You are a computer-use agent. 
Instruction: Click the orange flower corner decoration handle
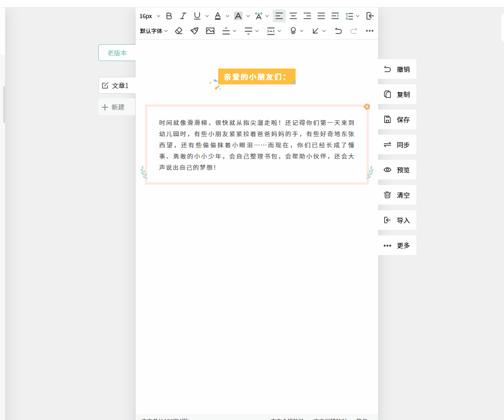(367, 107)
